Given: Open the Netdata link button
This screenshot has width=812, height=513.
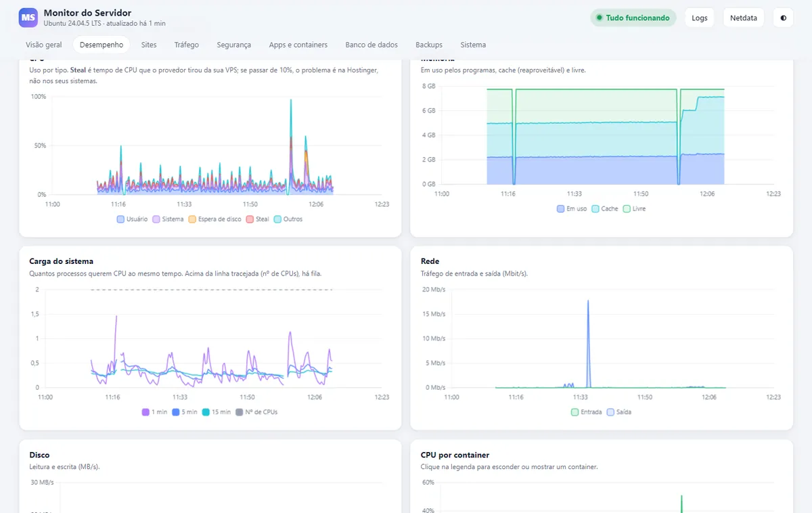Looking at the screenshot, I should click(744, 18).
